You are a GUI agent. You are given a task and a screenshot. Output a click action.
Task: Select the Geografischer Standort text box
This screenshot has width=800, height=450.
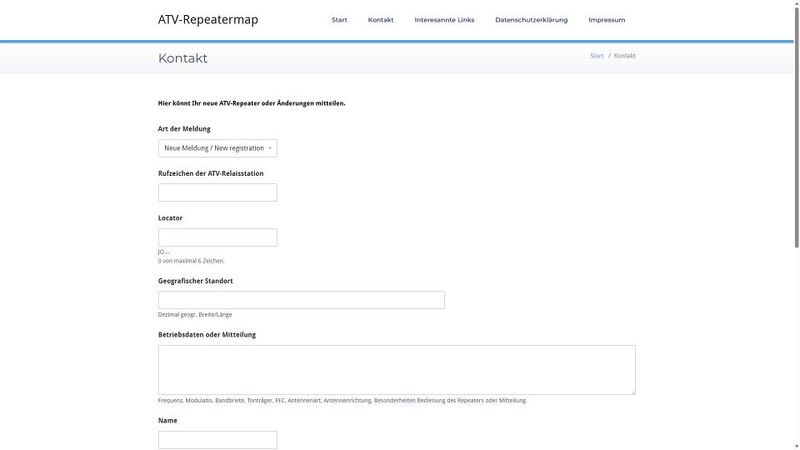[x=301, y=300]
